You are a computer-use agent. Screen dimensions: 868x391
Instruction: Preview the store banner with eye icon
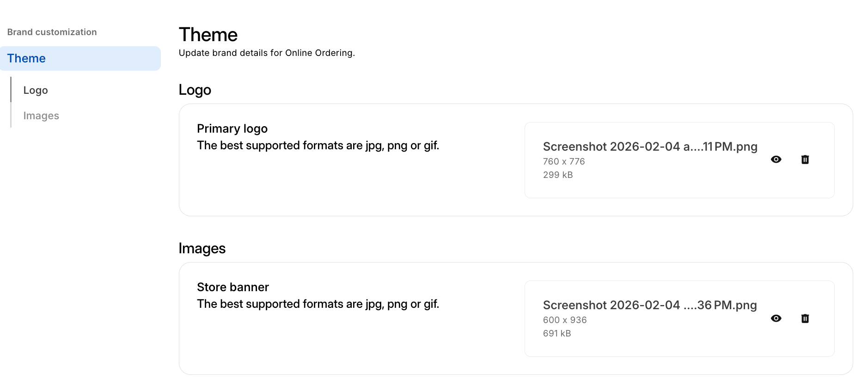776,318
